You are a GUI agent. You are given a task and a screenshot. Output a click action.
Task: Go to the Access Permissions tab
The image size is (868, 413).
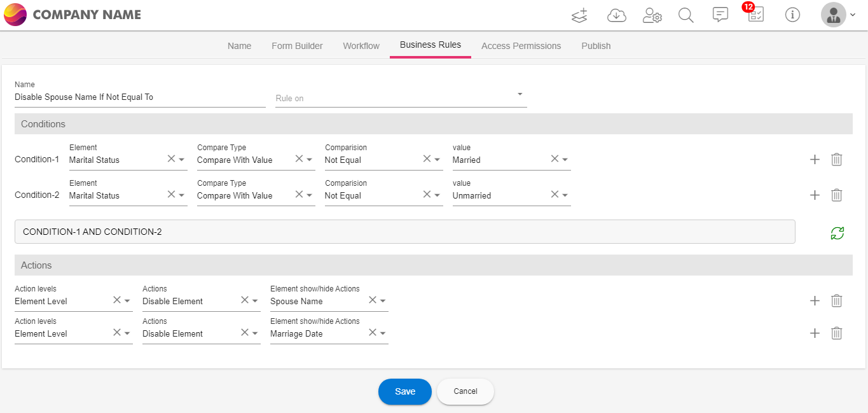coord(521,46)
